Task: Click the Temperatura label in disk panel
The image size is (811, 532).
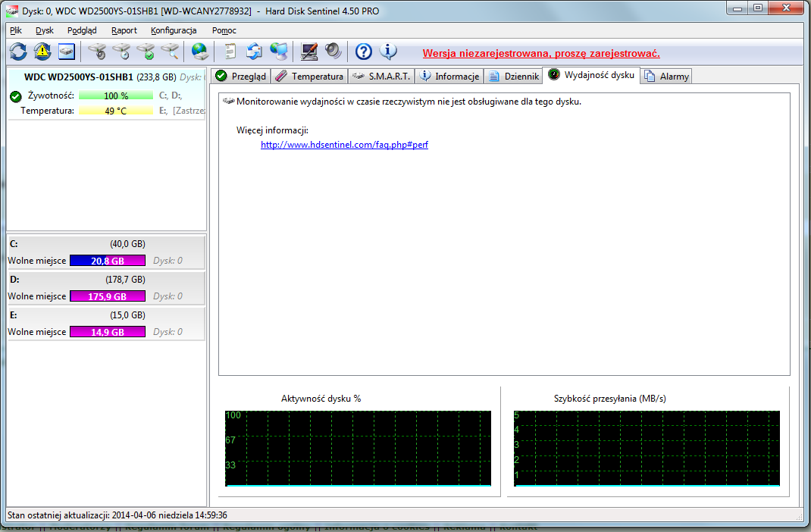Action: [47, 111]
